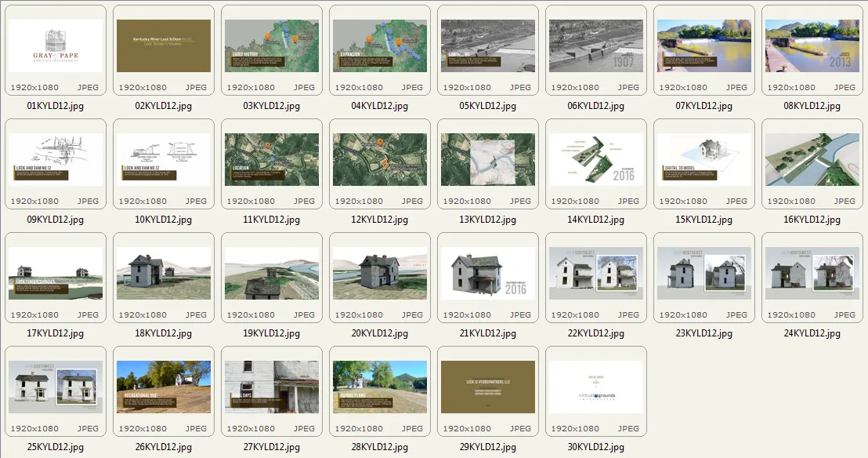Click the file name 08KYLD12.jpg
This screenshot has width=868, height=458.
[x=812, y=106]
